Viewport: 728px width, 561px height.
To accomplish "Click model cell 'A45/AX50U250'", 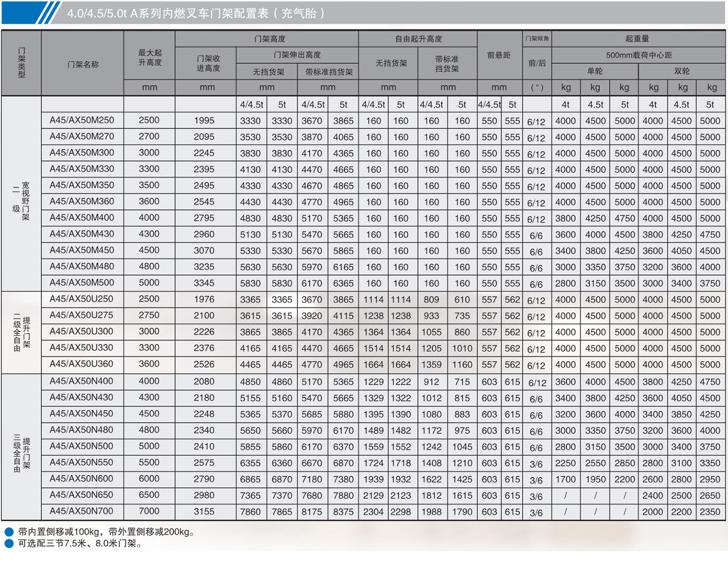I will [82, 299].
